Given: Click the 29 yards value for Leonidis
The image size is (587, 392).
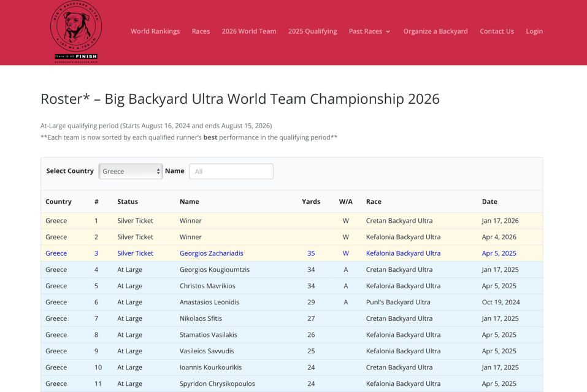Looking at the screenshot, I should (x=311, y=302).
